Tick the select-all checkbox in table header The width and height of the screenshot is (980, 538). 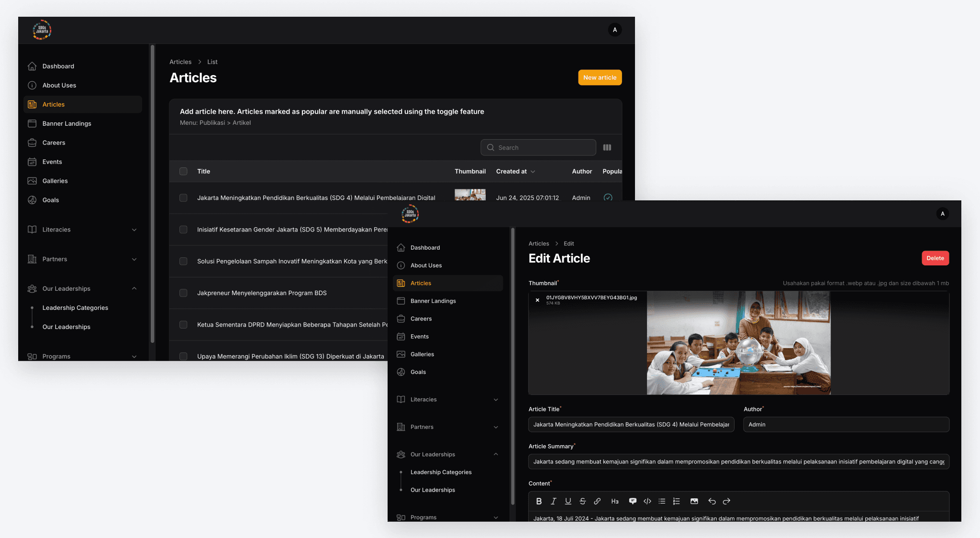pyautogui.click(x=183, y=171)
